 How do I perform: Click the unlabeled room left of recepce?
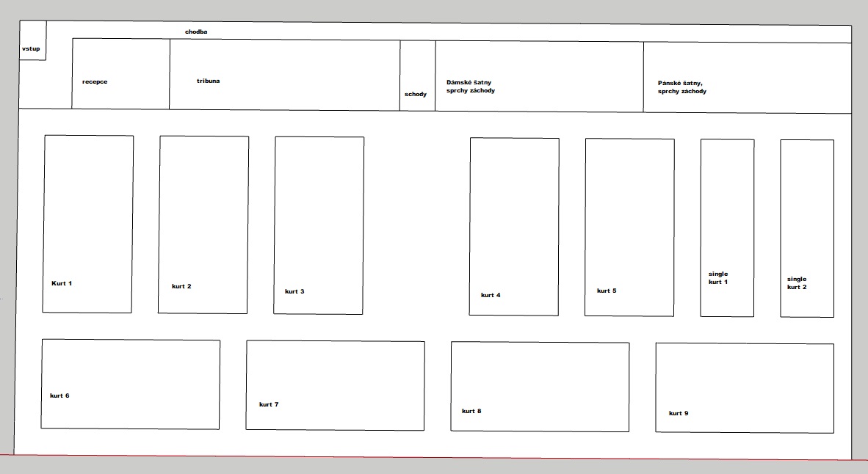[x=44, y=84]
